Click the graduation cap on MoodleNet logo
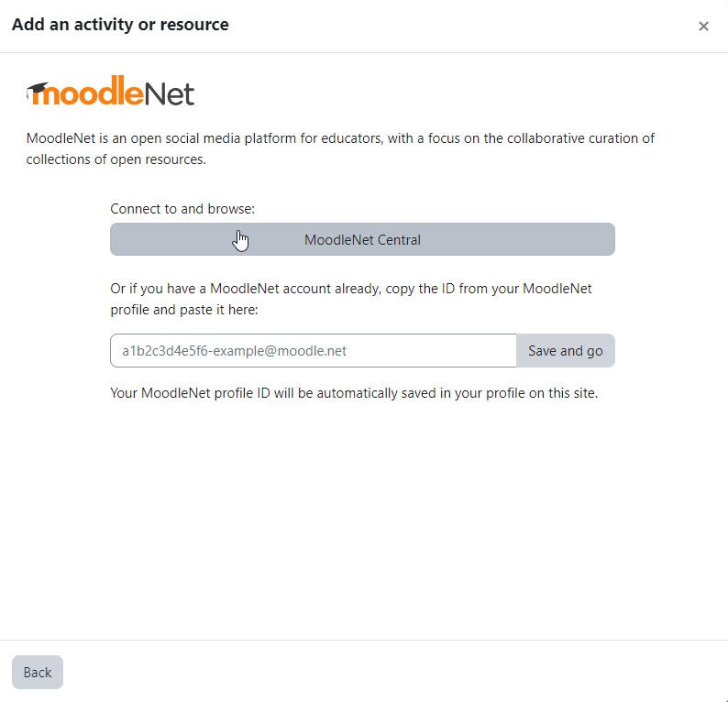 [x=38, y=92]
